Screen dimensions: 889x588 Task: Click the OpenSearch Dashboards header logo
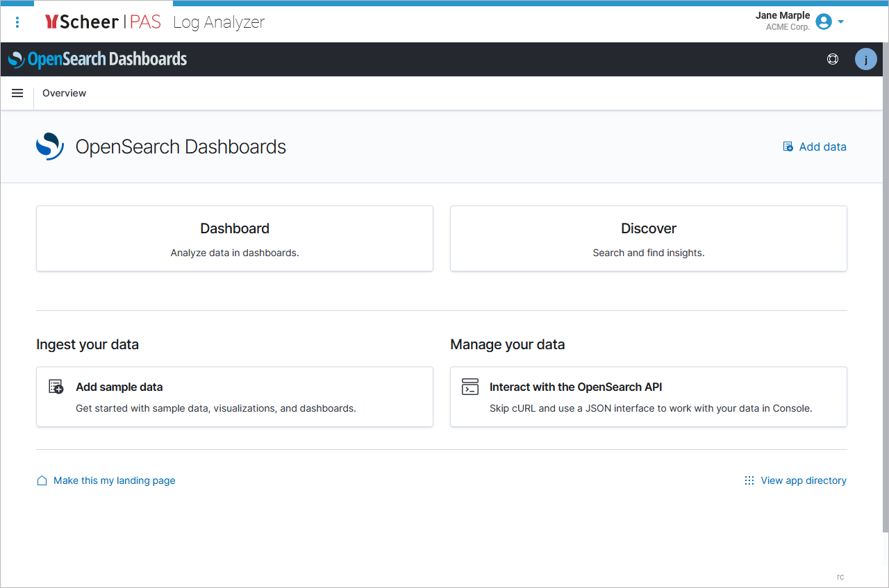point(98,60)
